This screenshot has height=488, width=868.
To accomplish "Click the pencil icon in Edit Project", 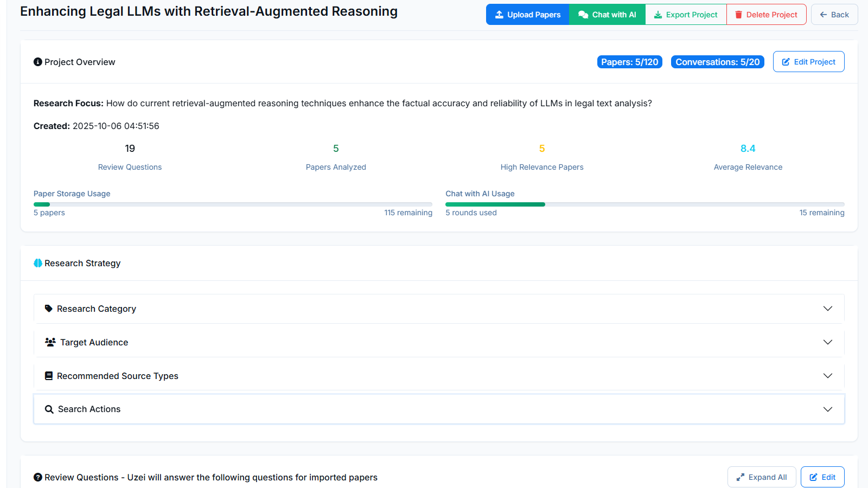I will (786, 62).
